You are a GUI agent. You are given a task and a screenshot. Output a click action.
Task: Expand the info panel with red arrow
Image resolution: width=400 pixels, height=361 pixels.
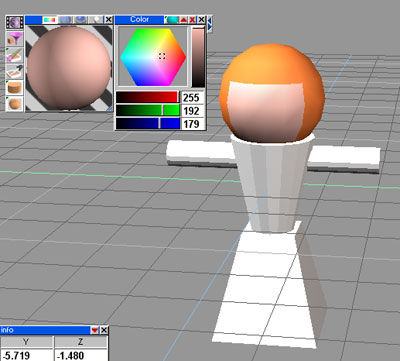point(95,330)
